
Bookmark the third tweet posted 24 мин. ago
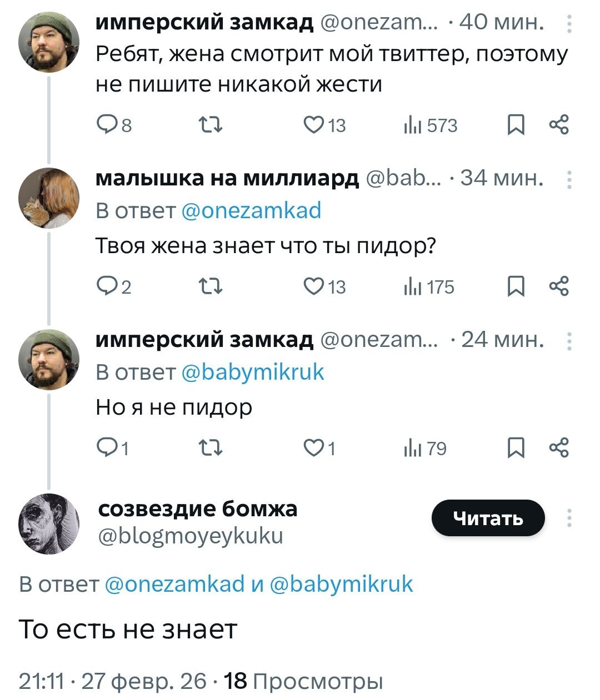point(516,449)
